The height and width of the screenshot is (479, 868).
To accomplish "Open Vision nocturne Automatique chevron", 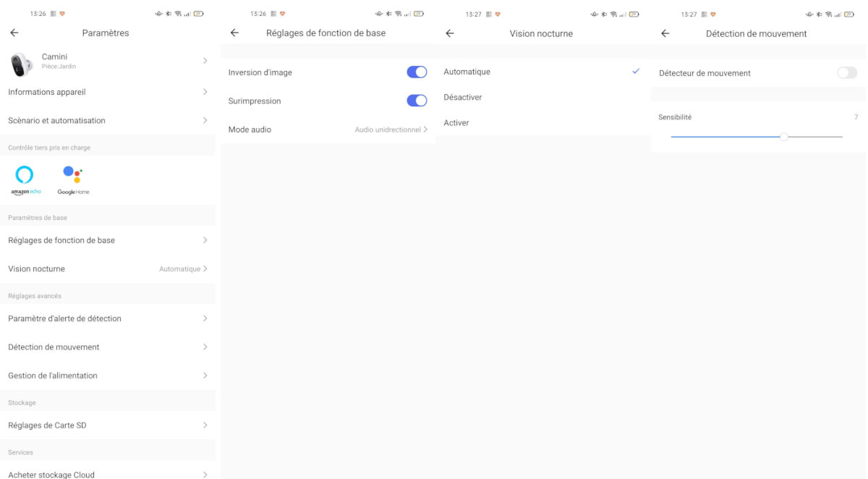I will click(205, 268).
